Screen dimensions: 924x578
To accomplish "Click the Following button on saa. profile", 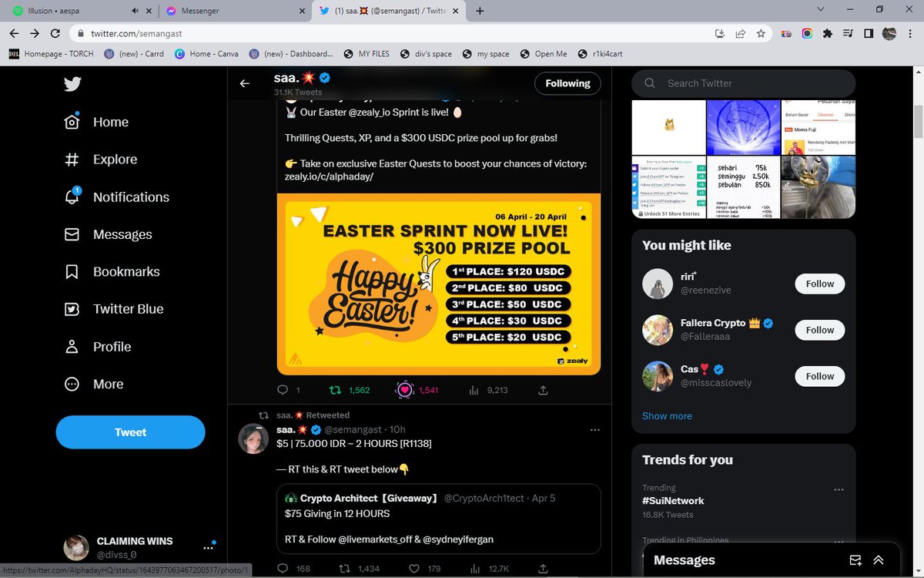I will pos(567,83).
